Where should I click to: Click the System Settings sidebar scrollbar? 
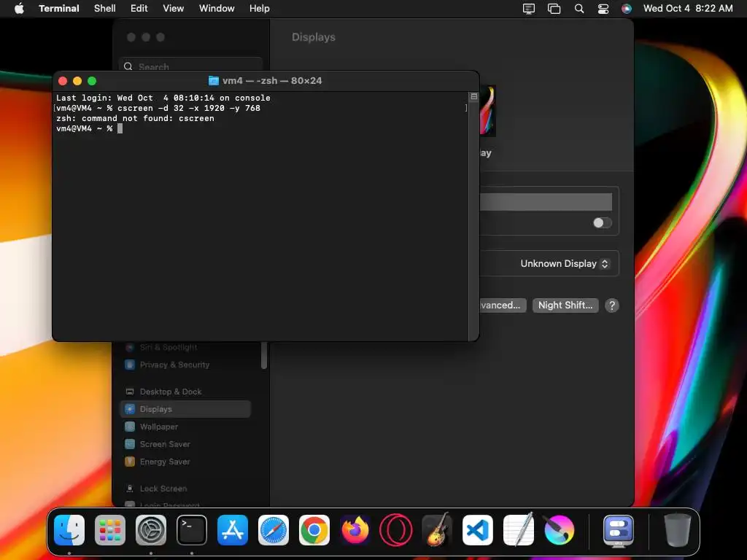[264, 355]
